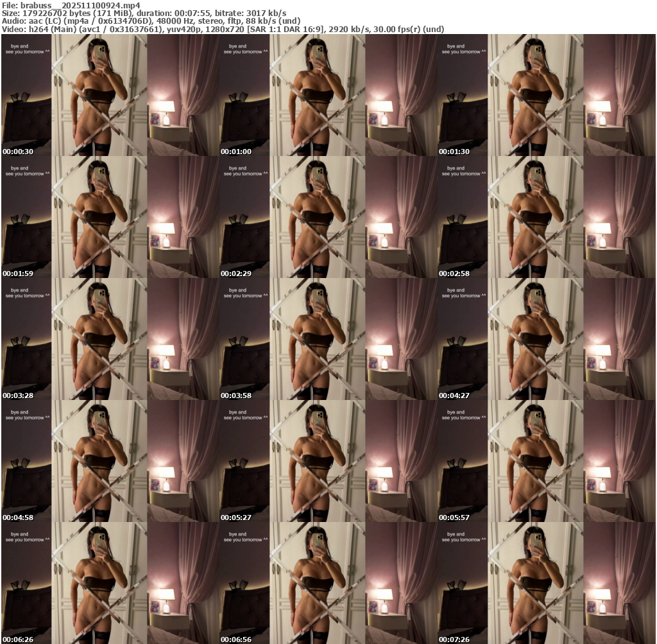
Task: Click the Audio aac (LC) header line
Action: point(151,21)
